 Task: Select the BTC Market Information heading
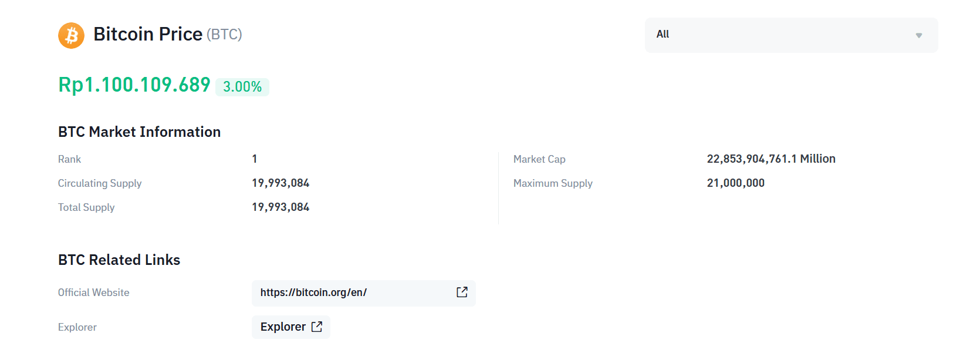(139, 132)
